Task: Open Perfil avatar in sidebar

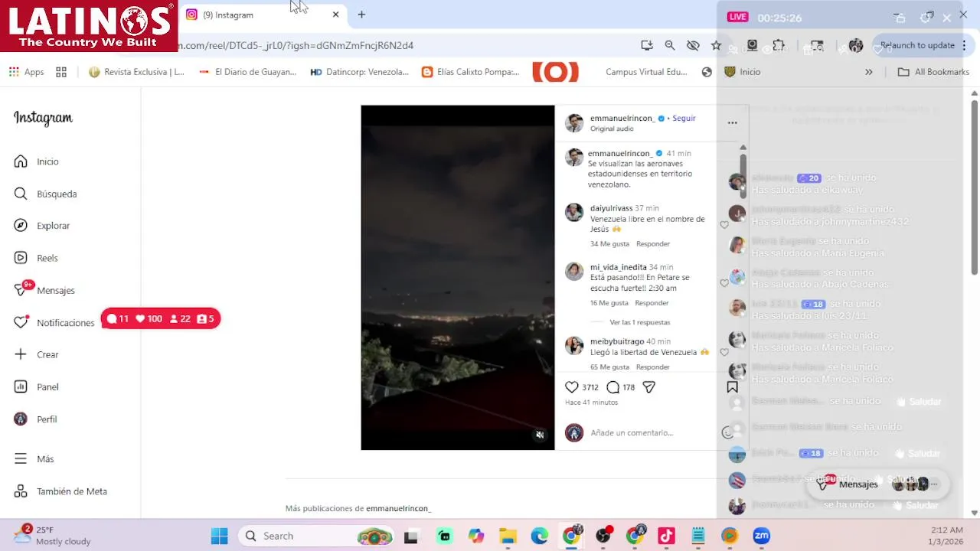Action: point(21,419)
